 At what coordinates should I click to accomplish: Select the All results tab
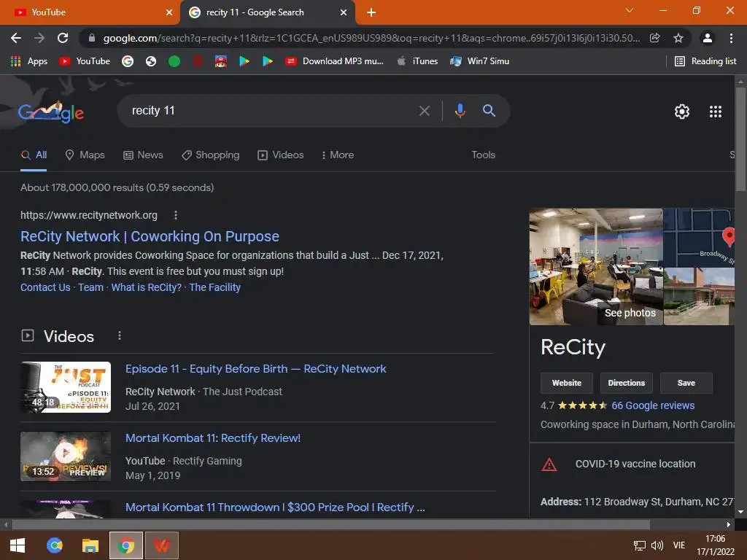click(34, 155)
